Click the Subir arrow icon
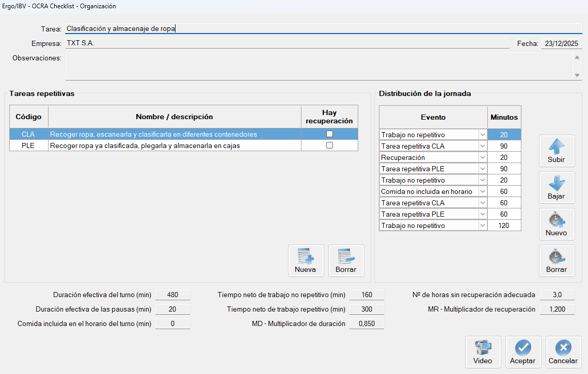 557,147
